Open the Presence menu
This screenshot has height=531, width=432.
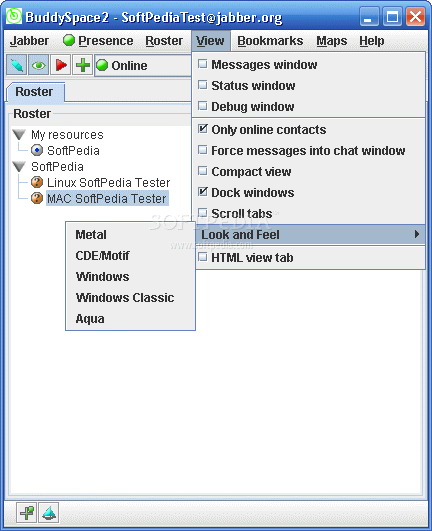(98, 41)
